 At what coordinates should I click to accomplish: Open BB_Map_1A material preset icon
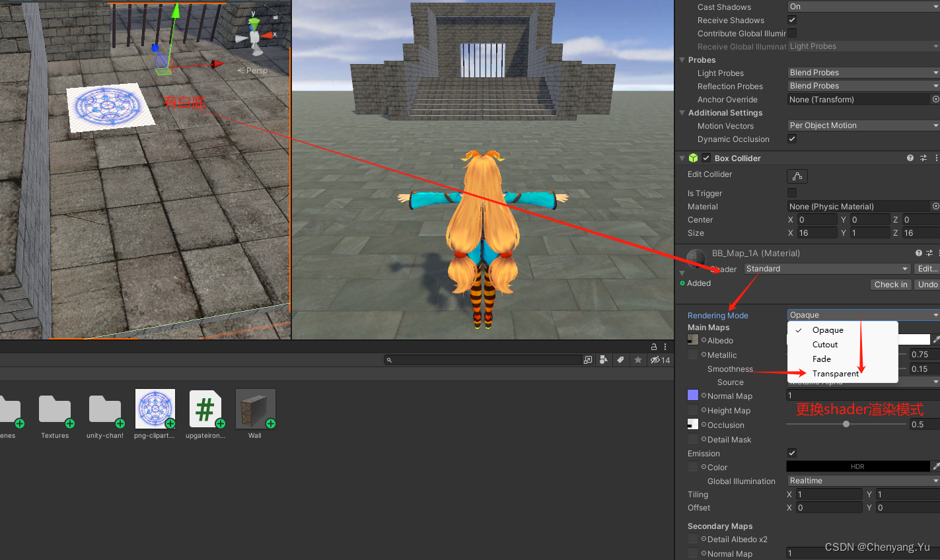tap(929, 253)
